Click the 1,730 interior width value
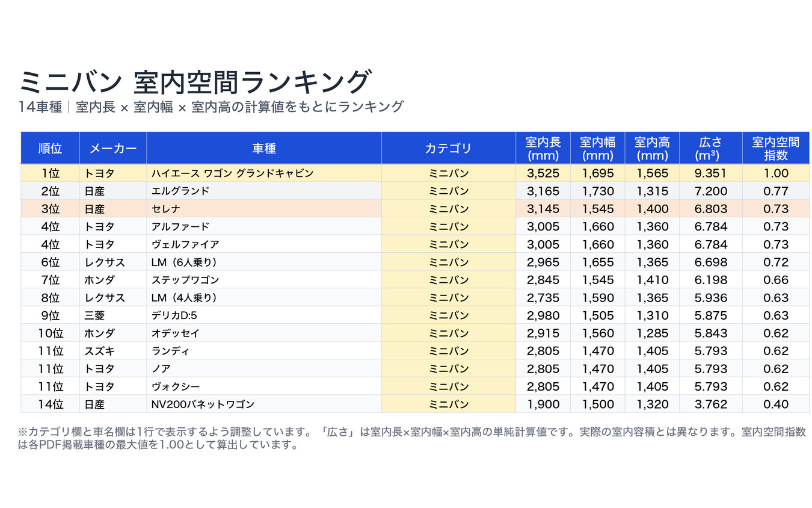 tap(598, 191)
